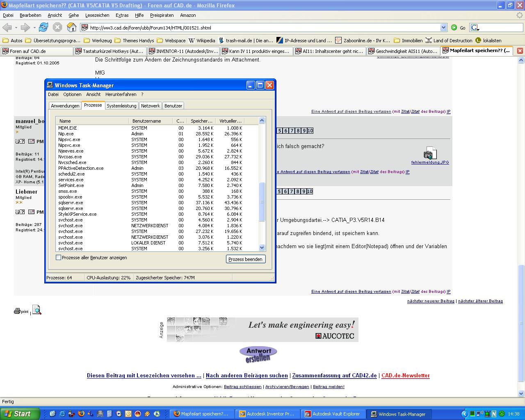Click process list scroll down arrow
This screenshot has height=420, width=525.
[262, 247]
